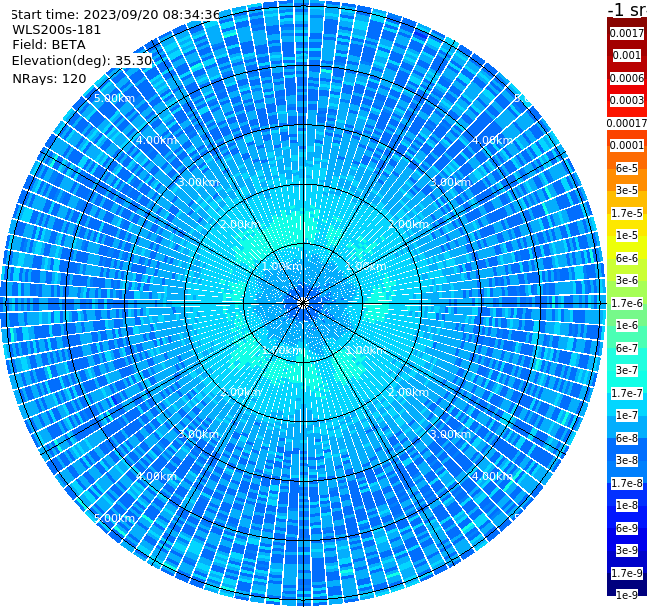Click the 0.0017 colorbar label

coord(627,33)
